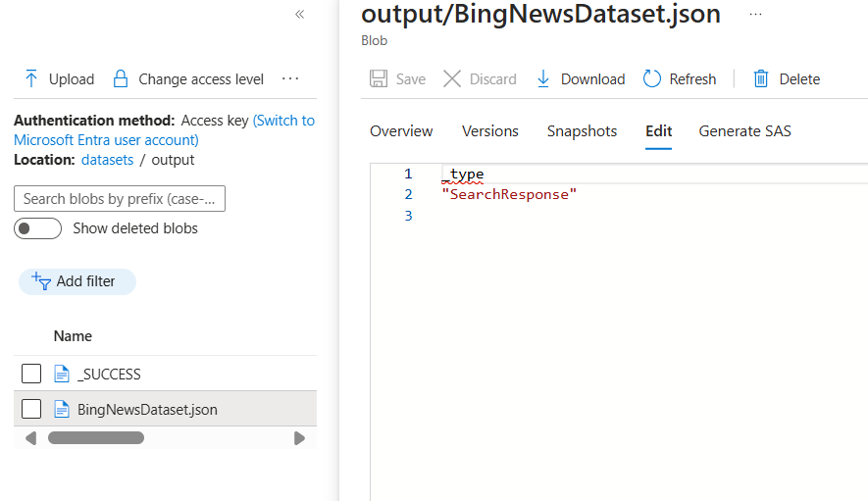
Task: Open the Generate SAS tab
Action: pos(744,131)
